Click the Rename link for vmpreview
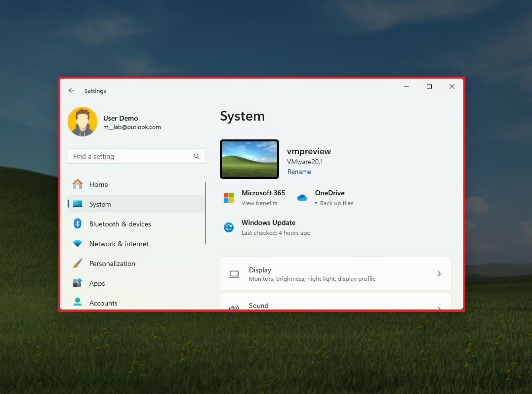 point(299,172)
